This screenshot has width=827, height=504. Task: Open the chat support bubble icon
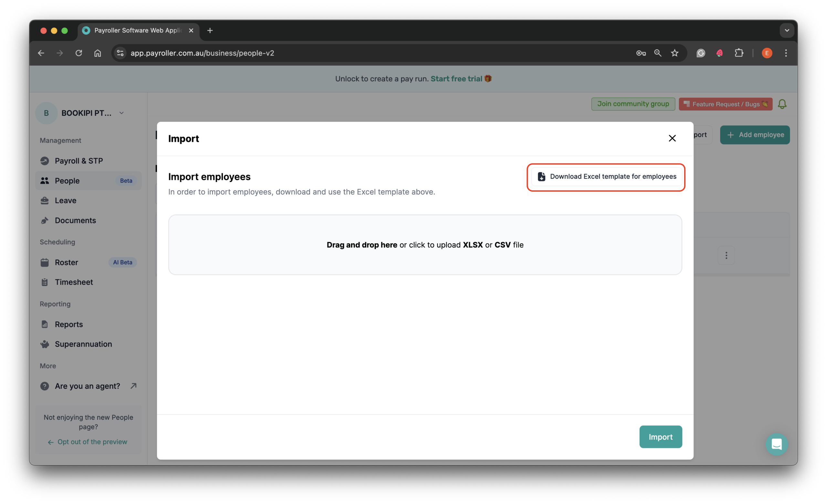click(776, 444)
